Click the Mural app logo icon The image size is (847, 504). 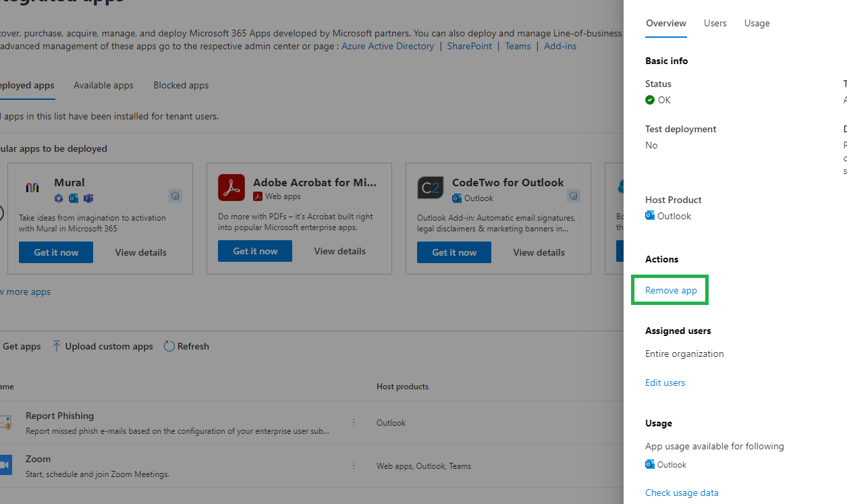click(x=32, y=188)
